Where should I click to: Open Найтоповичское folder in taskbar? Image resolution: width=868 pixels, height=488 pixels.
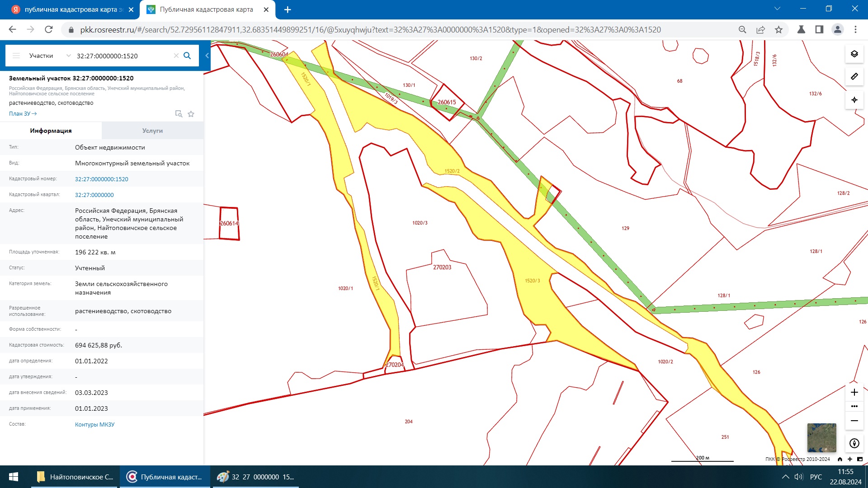75,477
